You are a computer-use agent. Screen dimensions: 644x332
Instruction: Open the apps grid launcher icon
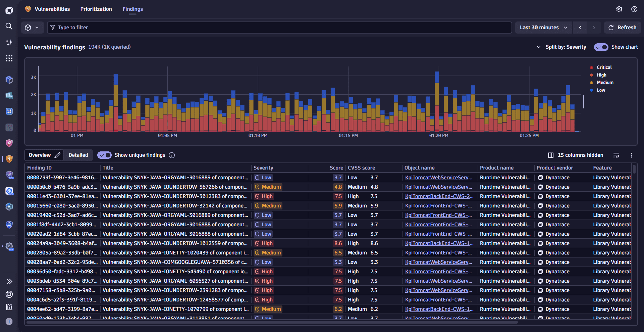click(x=9, y=58)
